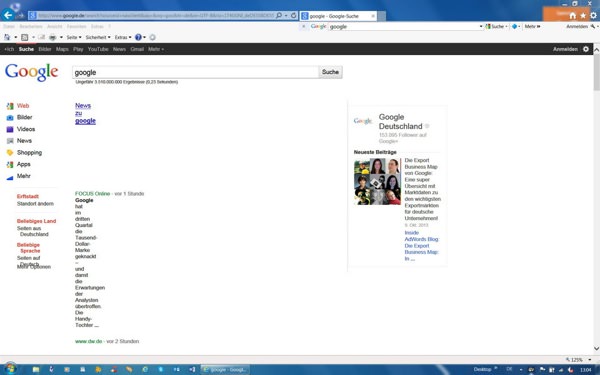
Task: Open the Google Deutschland posts thumbnail collage
Action: click(377, 181)
